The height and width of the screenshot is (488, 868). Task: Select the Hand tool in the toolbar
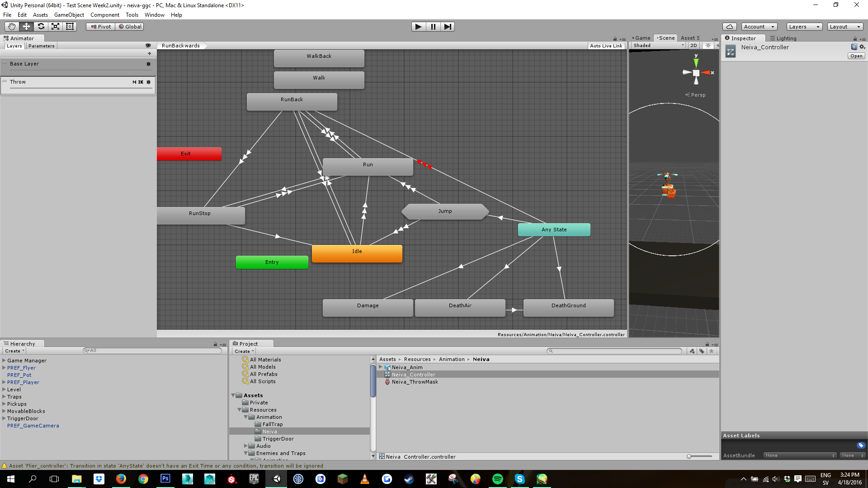tap(11, 26)
